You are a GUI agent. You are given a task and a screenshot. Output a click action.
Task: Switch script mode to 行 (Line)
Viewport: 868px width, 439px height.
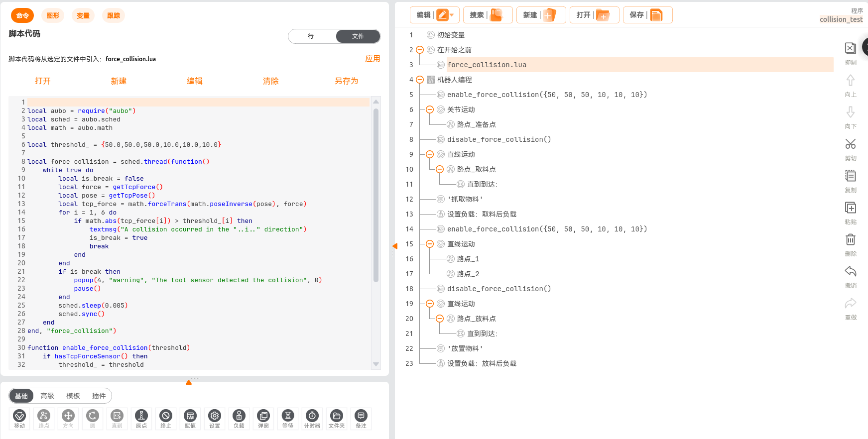[x=311, y=36]
